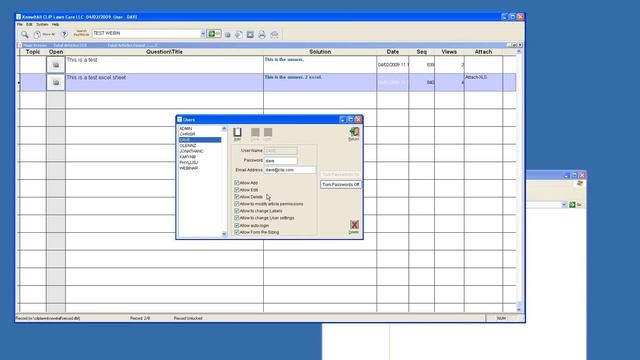The height and width of the screenshot is (360, 640).
Task: Click the Seq column header
Action: pyautogui.click(x=422, y=52)
